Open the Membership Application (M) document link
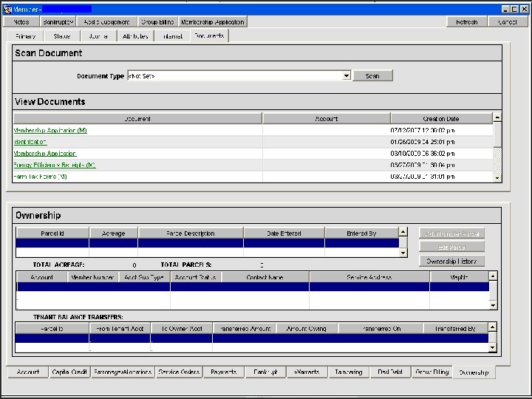 [x=50, y=130]
